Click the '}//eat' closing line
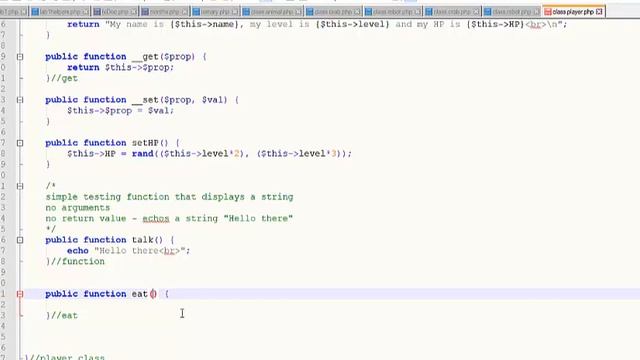 click(62, 316)
